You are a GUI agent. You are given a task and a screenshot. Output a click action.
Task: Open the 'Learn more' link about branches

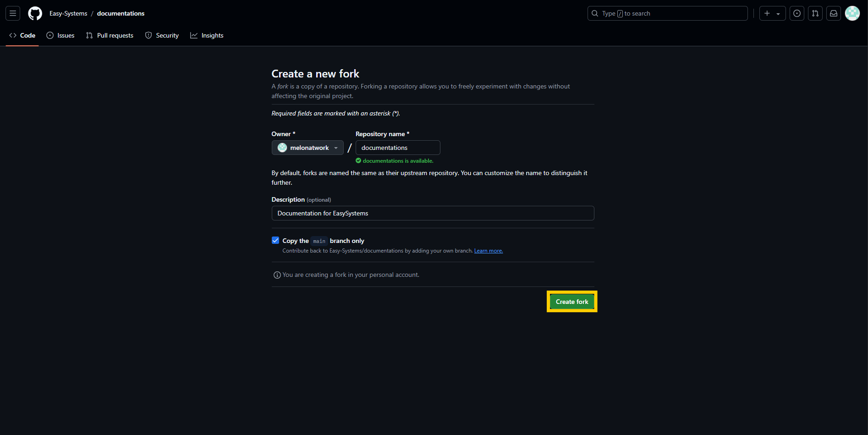(488, 251)
